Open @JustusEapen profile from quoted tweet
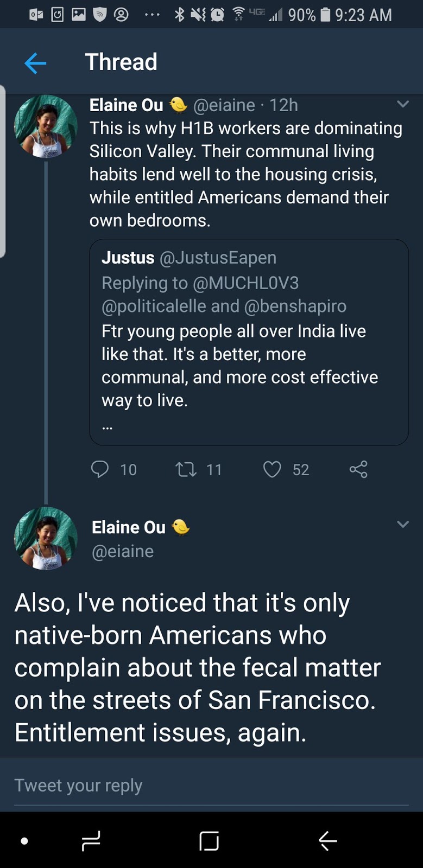Image resolution: width=423 pixels, height=868 pixels. [218, 258]
